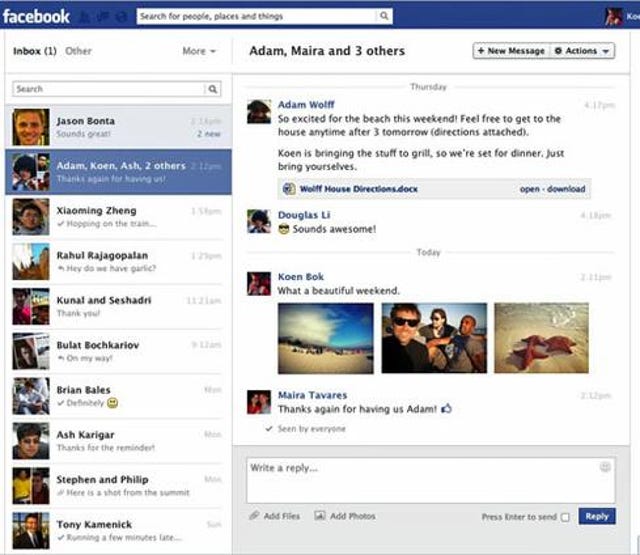
Task: Click Brian Bales' profile picture
Action: 31,396
